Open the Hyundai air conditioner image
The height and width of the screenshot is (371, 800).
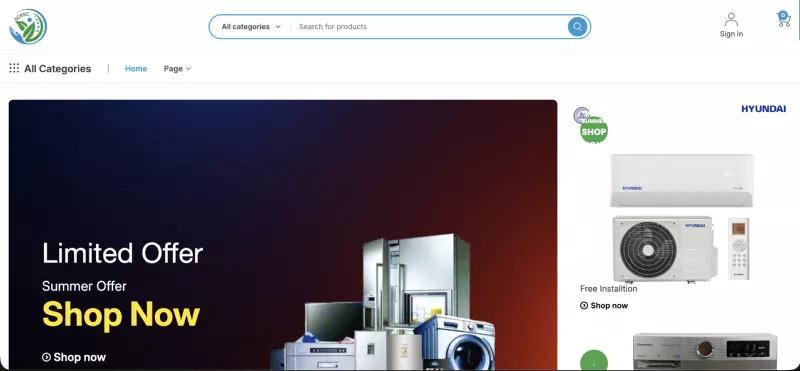point(681,218)
